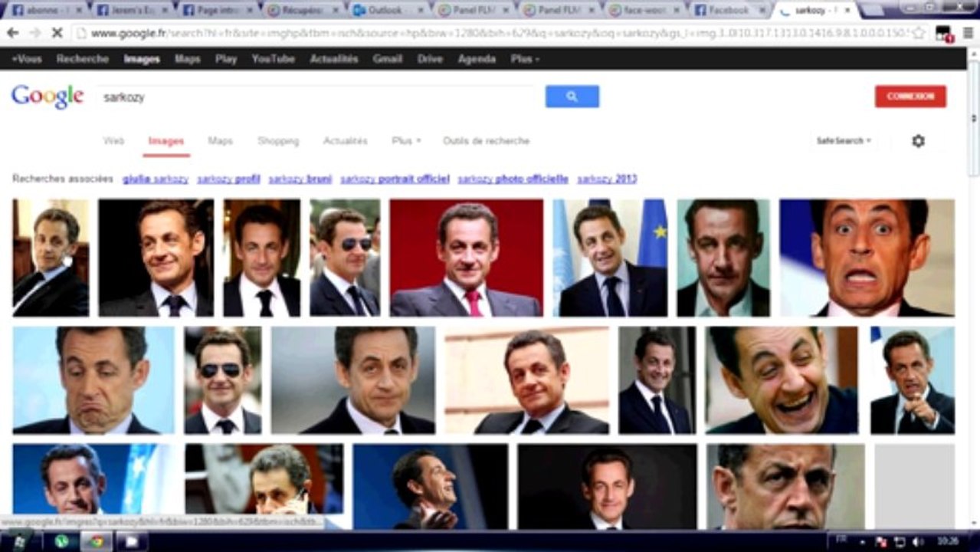
Task: Follow the sarkozy bruni related search link
Action: 300,179
